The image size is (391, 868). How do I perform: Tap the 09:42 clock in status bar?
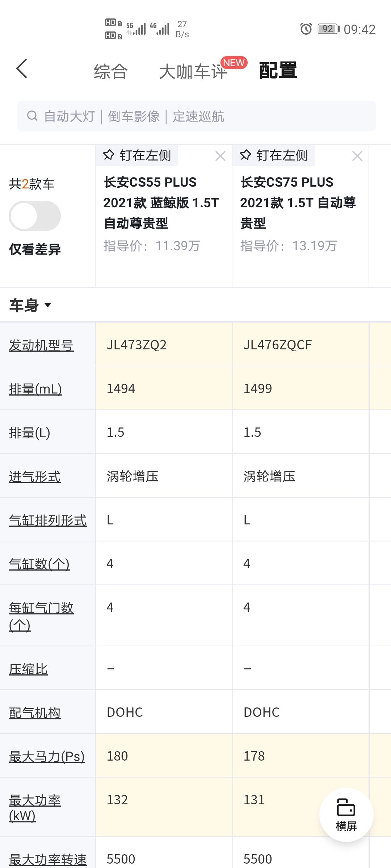360,29
